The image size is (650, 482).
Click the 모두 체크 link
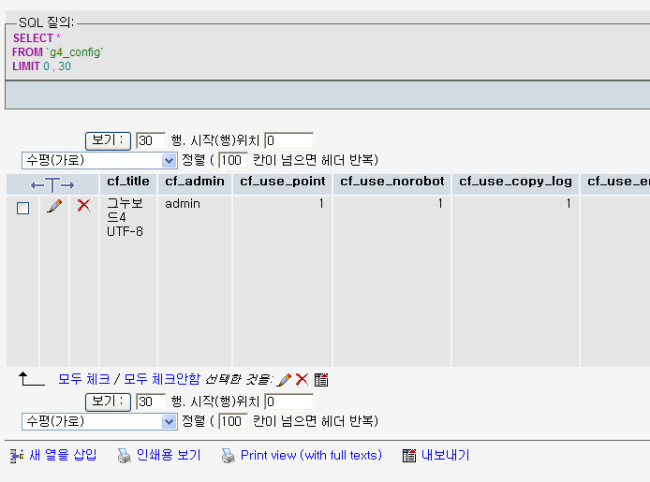tap(84, 379)
